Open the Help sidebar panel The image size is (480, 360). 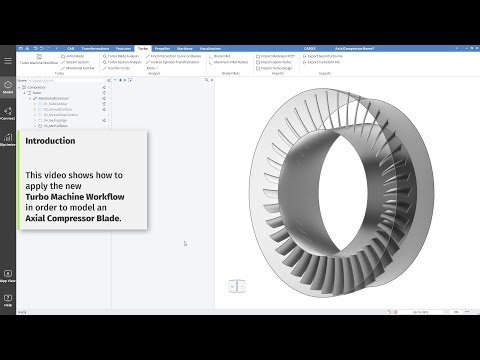8,301
